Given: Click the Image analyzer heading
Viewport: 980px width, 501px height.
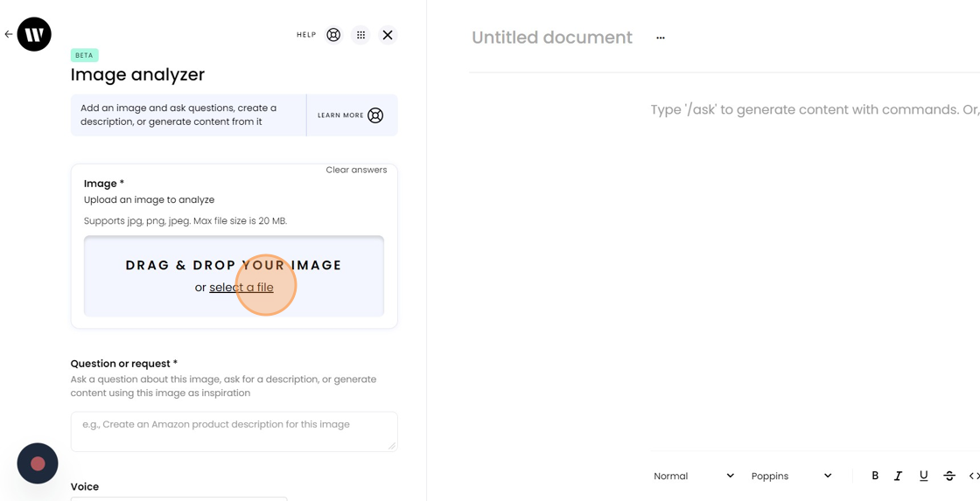Looking at the screenshot, I should (137, 74).
